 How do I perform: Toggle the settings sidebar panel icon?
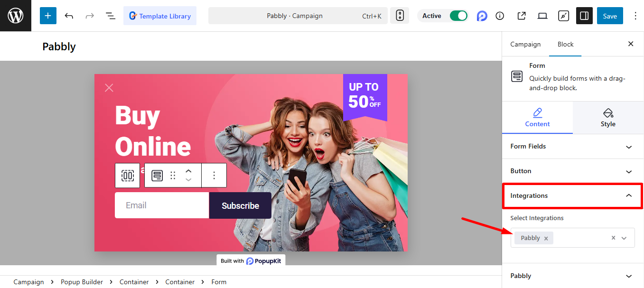584,16
